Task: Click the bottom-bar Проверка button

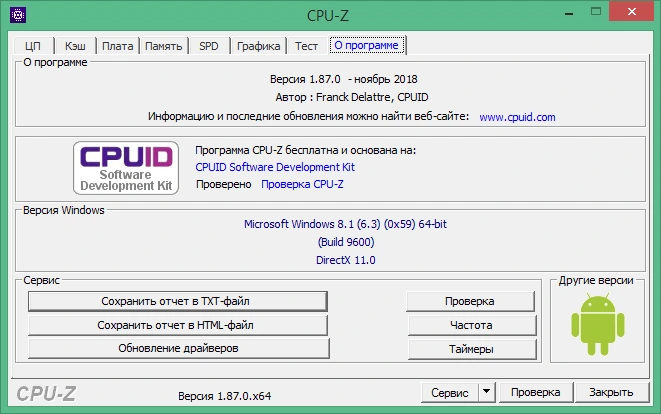Action: (536, 392)
